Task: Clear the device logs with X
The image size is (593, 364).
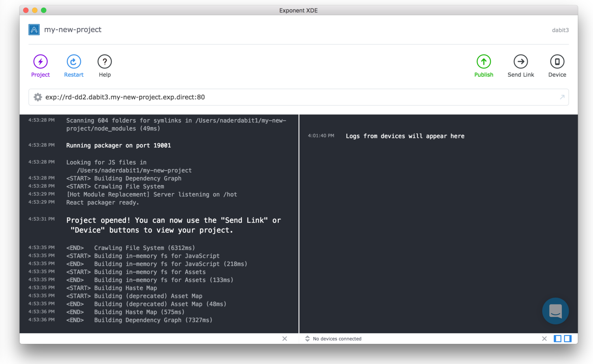Action: (x=544, y=339)
